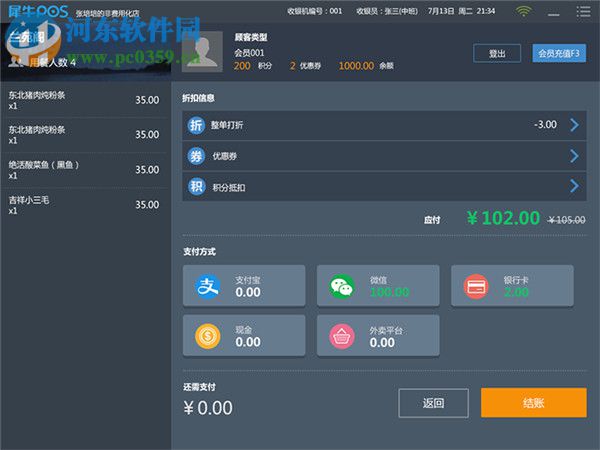Click the 会员001 member name
Image resolution: width=600 pixels, height=450 pixels.
point(249,52)
